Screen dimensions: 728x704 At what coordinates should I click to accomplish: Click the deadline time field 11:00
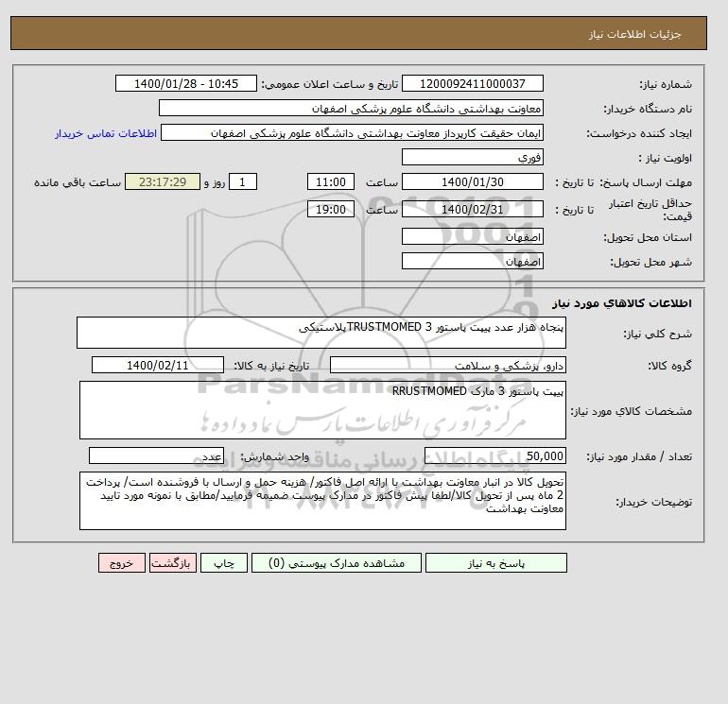pos(331,182)
